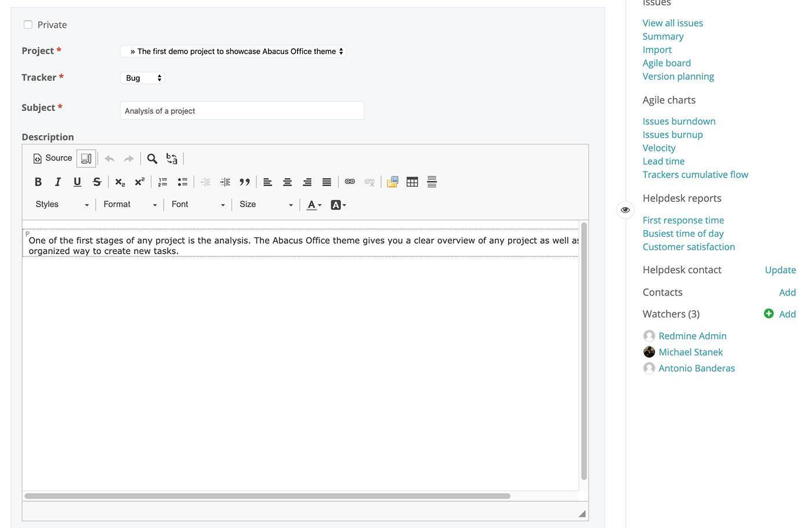Open the Font dropdown
812x528 pixels.
(x=198, y=204)
